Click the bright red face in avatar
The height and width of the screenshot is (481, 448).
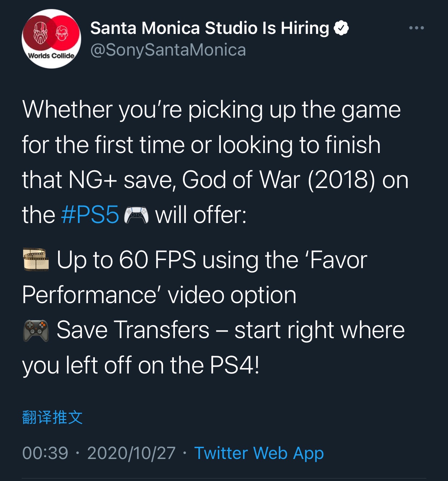[x=62, y=33]
